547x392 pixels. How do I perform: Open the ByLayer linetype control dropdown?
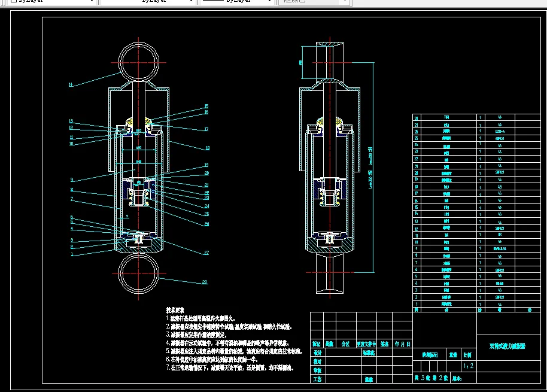pyautogui.click(x=148, y=1)
